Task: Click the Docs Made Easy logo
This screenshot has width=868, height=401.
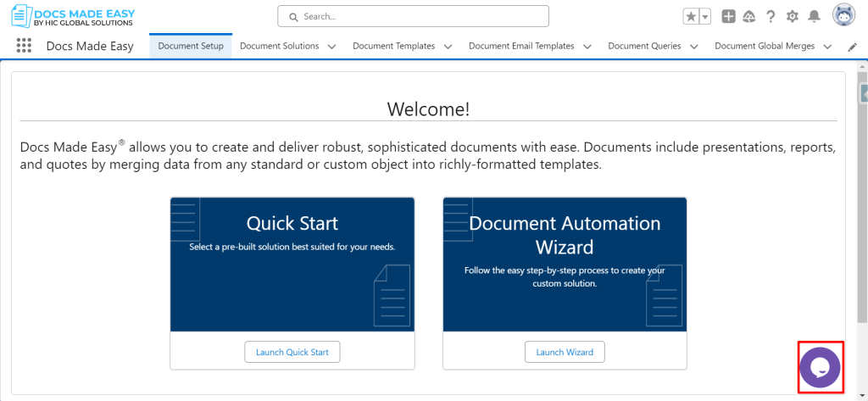Action: [73, 17]
